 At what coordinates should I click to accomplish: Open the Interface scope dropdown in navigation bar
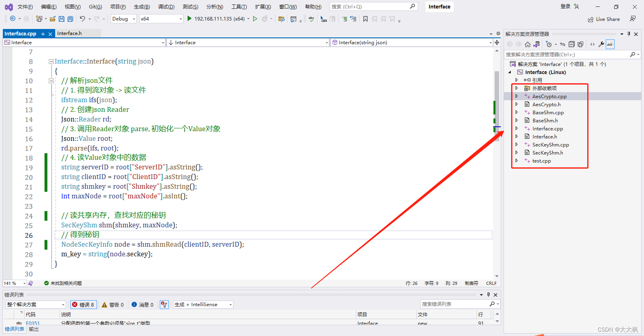pyautogui.click(x=248, y=42)
